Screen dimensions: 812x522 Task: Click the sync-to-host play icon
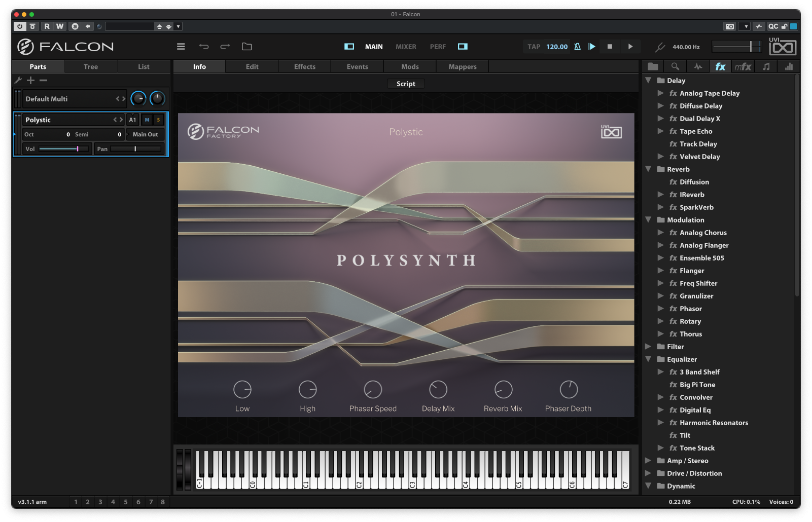[592, 47]
